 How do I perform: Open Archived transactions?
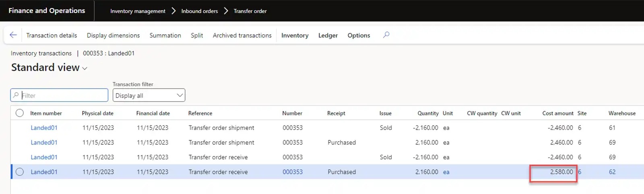(242, 35)
